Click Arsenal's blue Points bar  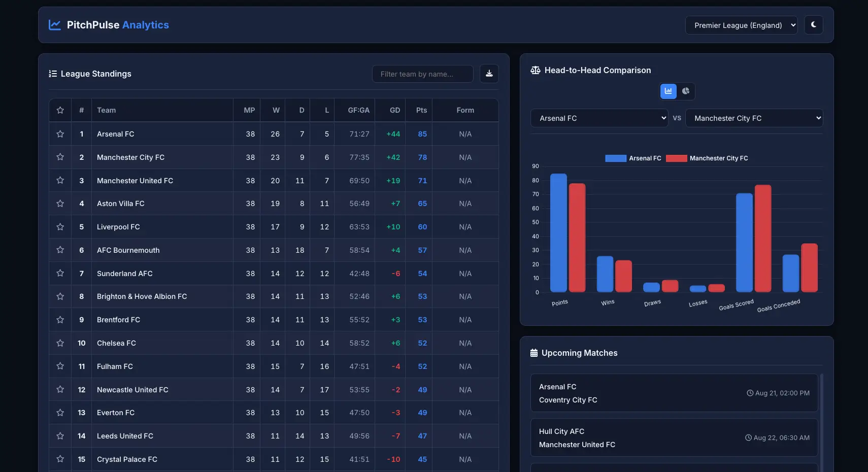pyautogui.click(x=558, y=233)
